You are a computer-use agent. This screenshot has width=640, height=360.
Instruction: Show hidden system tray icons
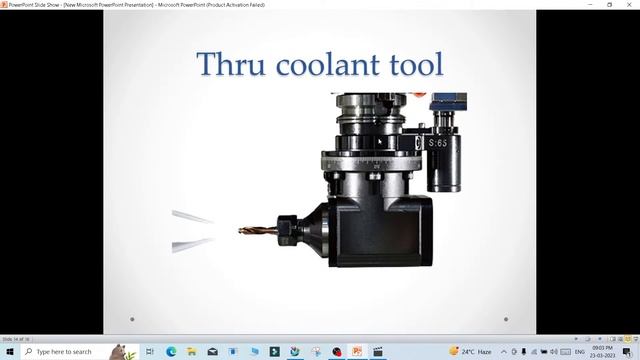coord(504,351)
